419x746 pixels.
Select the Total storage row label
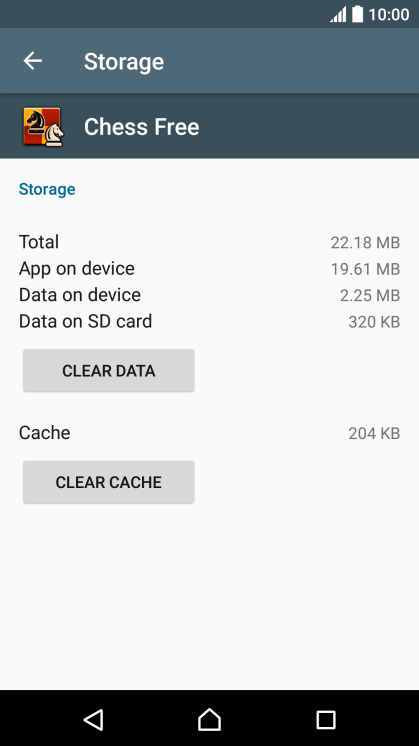click(39, 242)
